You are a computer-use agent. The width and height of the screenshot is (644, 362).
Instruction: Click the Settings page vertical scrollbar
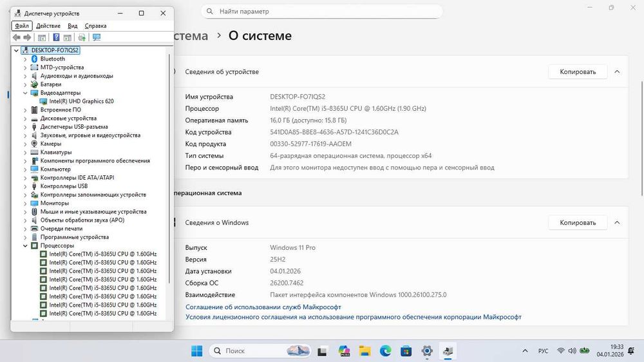[641, 138]
